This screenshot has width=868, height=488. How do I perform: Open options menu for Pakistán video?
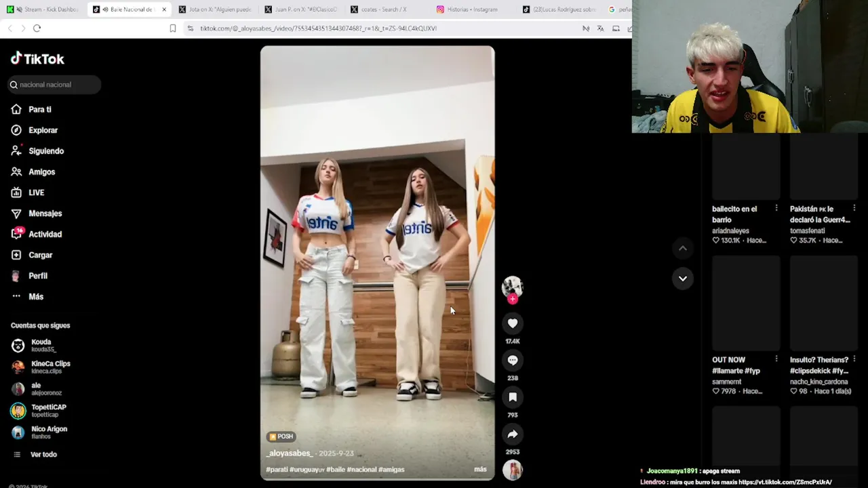click(x=854, y=209)
